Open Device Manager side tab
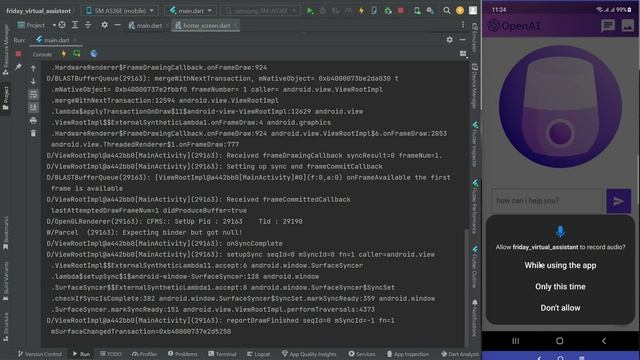Viewport: 640px width, 360px height. coord(475,86)
